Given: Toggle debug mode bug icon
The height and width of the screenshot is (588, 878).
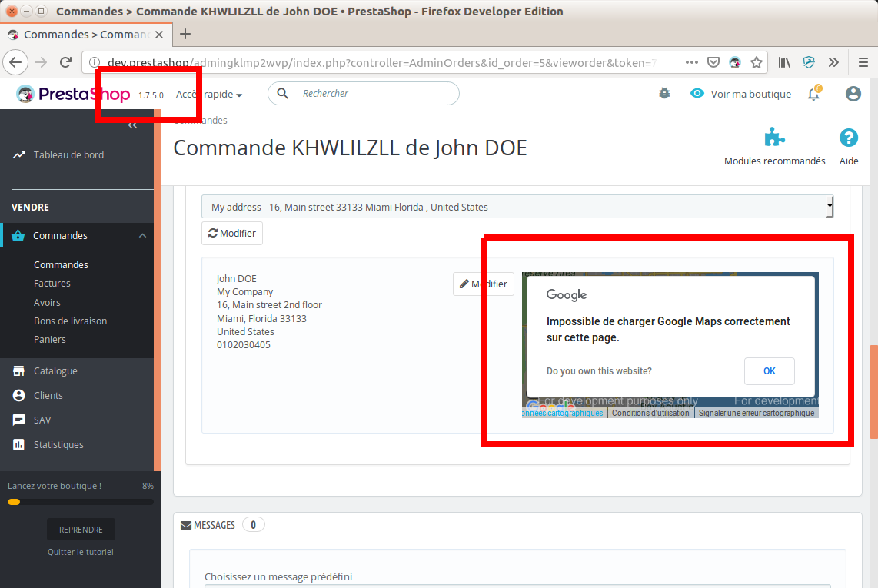Looking at the screenshot, I should tap(665, 94).
